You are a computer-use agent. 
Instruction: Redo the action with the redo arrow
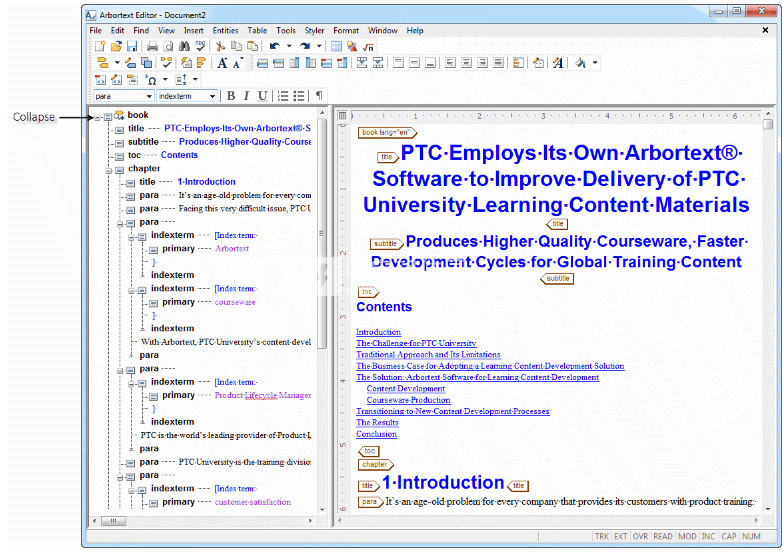[304, 46]
